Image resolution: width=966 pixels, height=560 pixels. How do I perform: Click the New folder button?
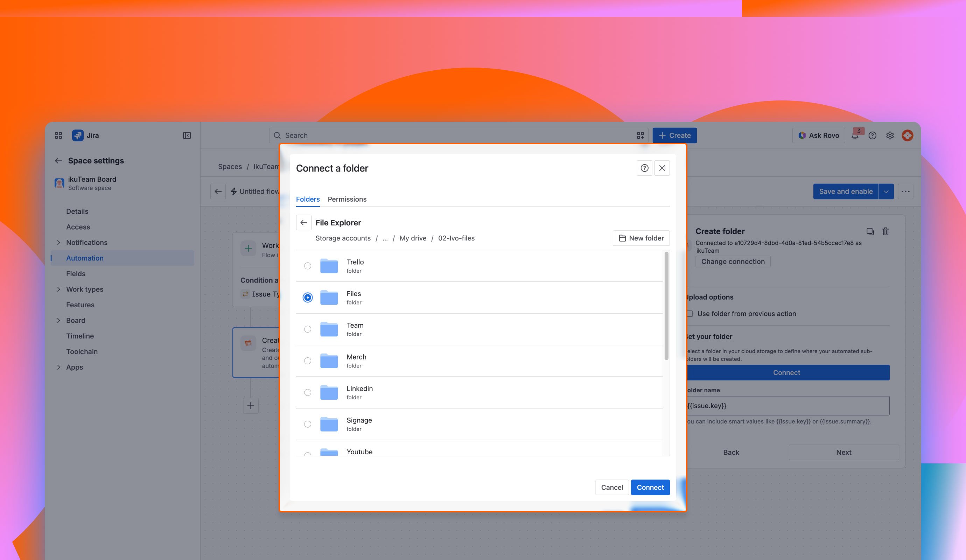(x=641, y=238)
